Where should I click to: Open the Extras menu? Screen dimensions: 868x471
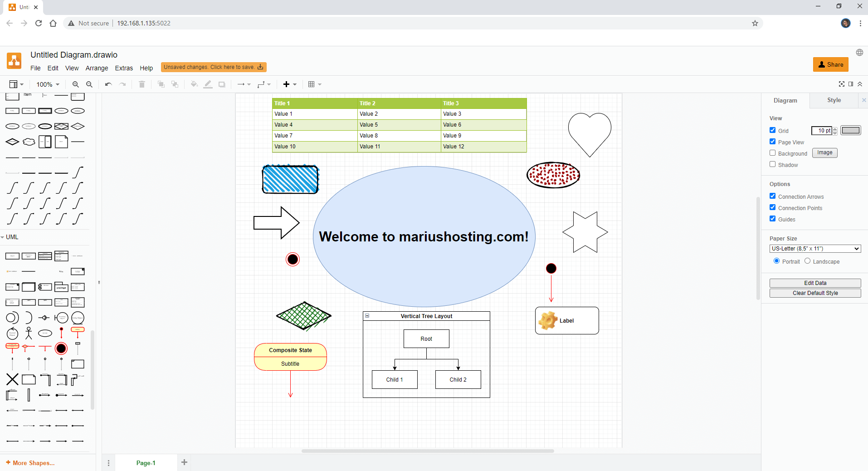point(124,68)
